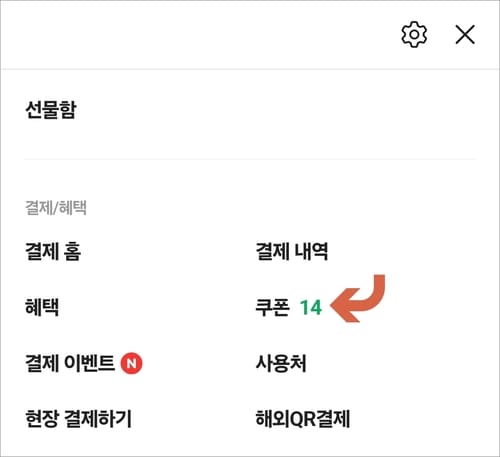500x457 pixels.
Task: View 결제 내역 payment history
Action: pos(292,251)
